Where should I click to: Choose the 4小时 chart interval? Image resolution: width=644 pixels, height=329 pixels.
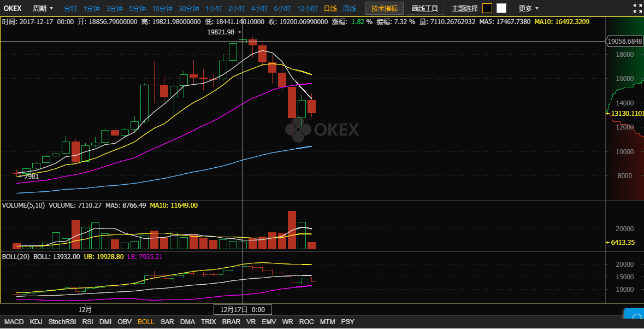pos(259,8)
